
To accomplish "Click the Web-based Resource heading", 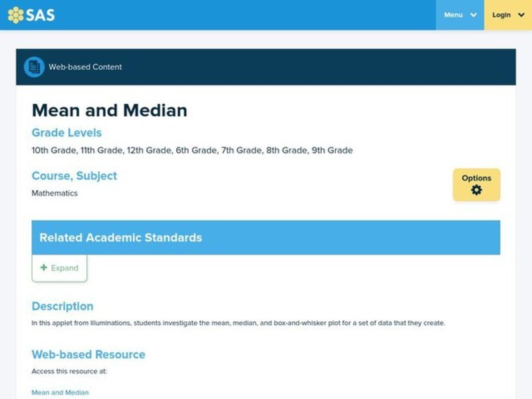I will pos(87,354).
